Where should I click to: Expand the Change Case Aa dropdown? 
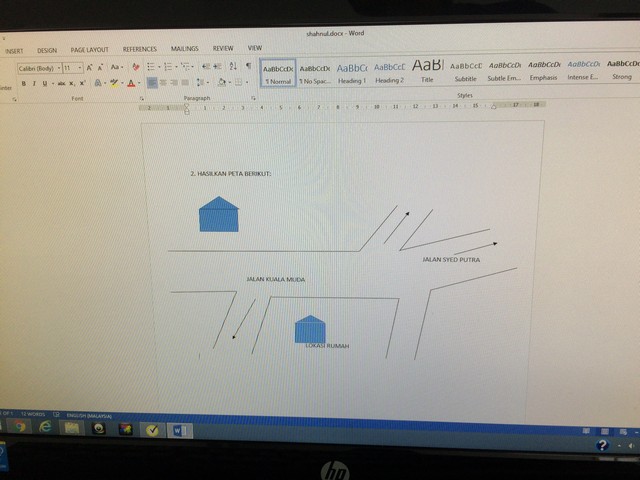117,67
